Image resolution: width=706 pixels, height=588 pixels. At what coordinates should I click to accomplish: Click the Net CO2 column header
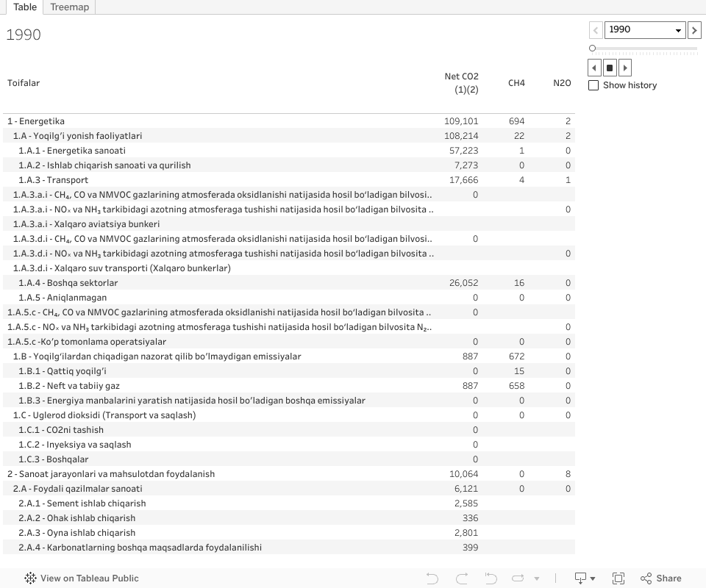(x=461, y=83)
